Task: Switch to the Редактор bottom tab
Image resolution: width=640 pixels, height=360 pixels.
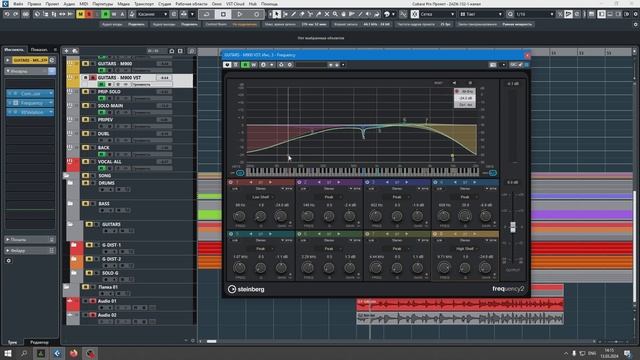Action: click(x=39, y=342)
